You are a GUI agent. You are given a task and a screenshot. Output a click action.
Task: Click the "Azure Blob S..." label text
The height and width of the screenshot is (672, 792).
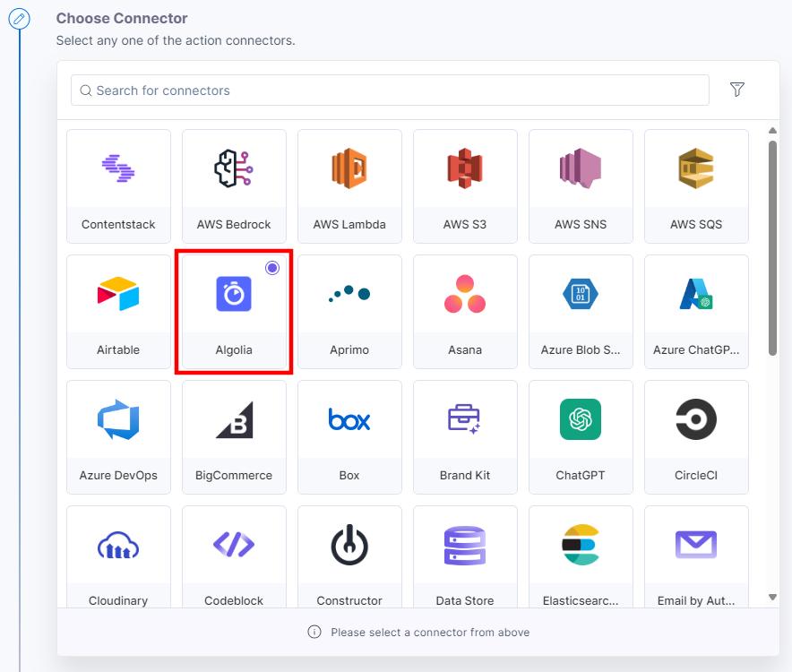[x=581, y=349]
